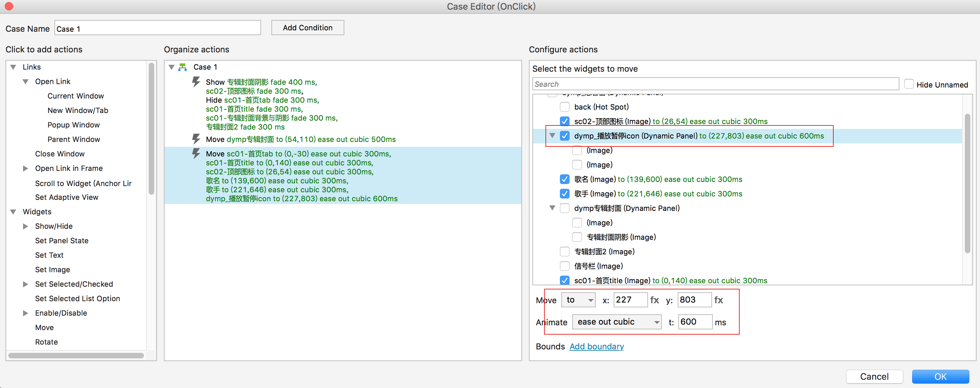Image resolution: width=980 pixels, height=388 pixels.
Task: Collapse the Links category
Action: tap(13, 67)
